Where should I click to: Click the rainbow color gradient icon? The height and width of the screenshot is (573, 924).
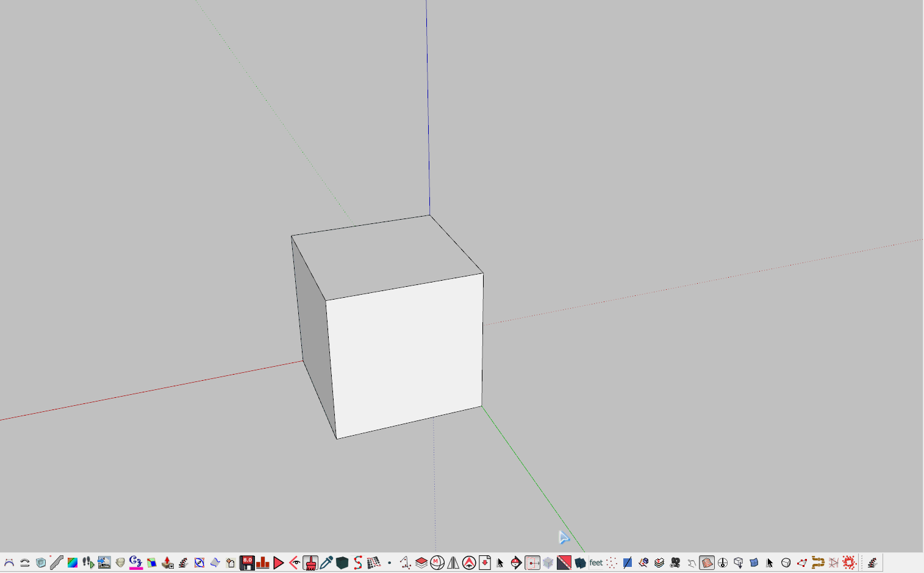click(73, 563)
